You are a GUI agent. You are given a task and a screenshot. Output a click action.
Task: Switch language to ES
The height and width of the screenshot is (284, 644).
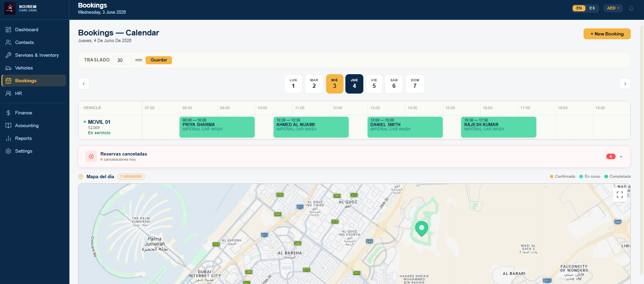592,8
